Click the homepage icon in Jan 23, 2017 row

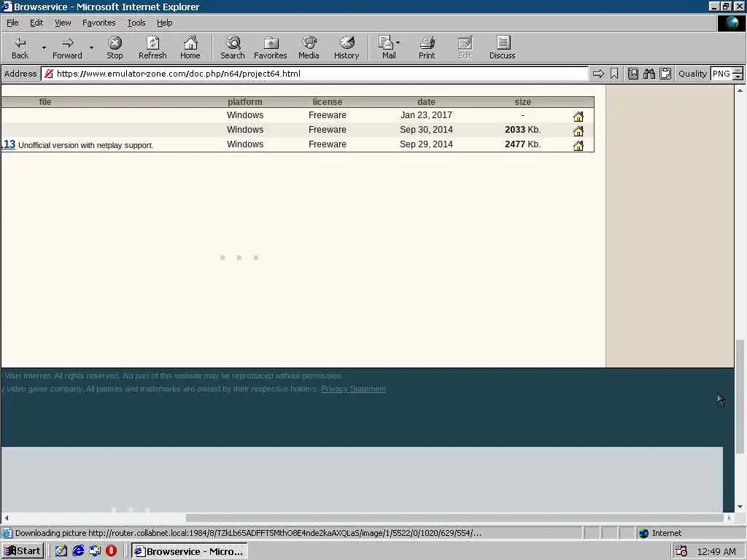[x=578, y=116]
